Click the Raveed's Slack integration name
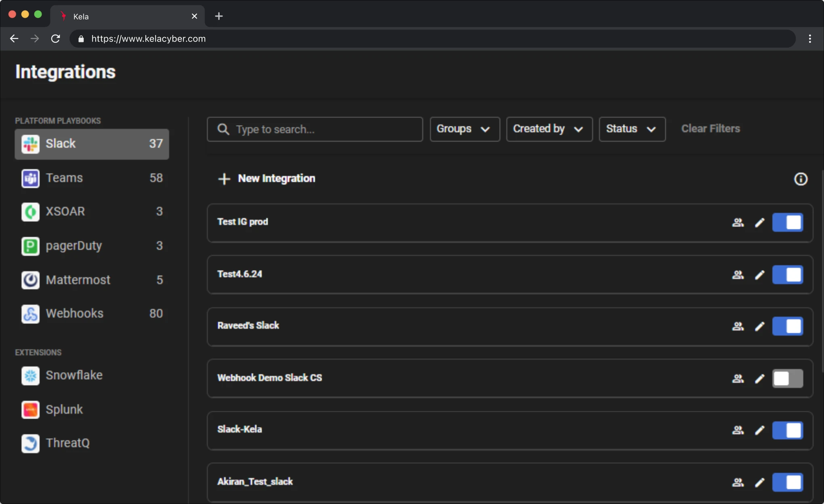 [x=248, y=325]
